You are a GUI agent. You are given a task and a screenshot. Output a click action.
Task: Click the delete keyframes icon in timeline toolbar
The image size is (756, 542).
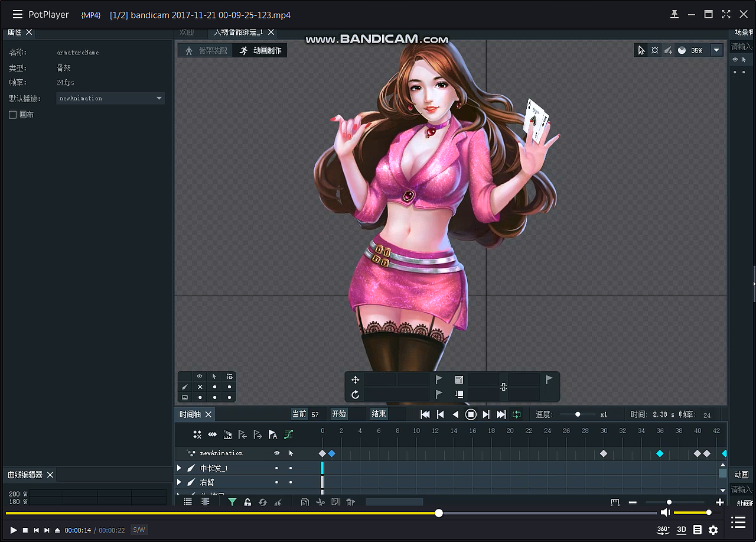click(197, 434)
